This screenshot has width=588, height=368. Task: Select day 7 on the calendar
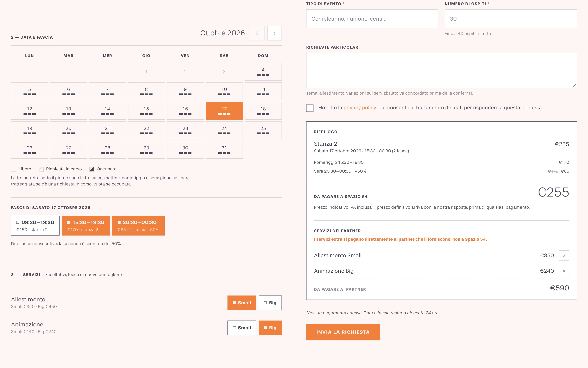coord(107,91)
